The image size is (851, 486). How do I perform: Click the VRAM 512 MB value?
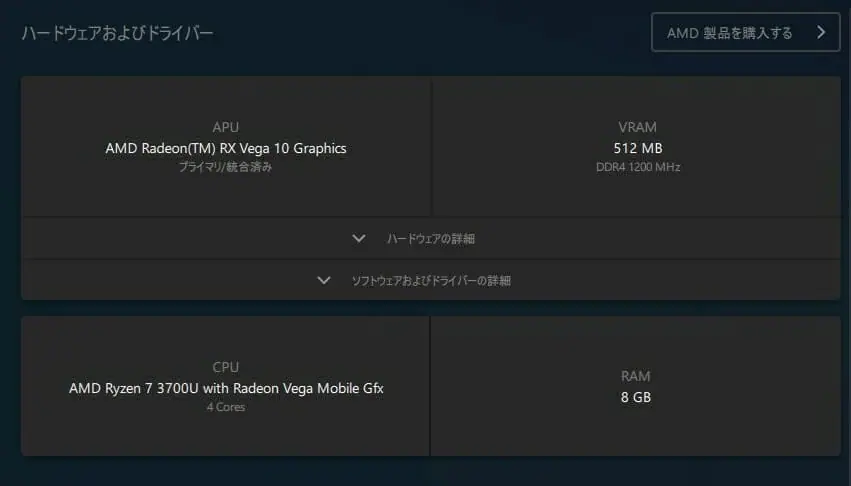[x=638, y=148]
